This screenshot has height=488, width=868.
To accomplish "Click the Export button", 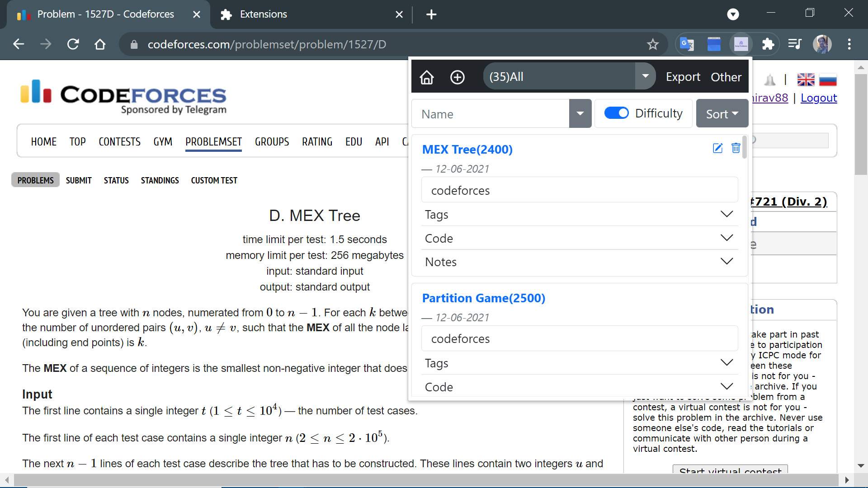I will 683,77.
